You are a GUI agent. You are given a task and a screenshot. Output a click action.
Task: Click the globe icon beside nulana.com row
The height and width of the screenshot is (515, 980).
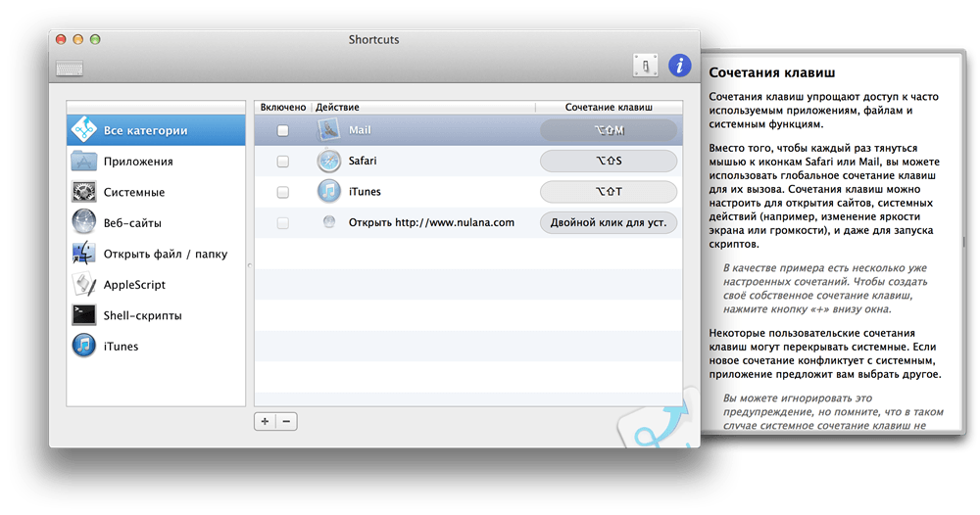coord(328,221)
